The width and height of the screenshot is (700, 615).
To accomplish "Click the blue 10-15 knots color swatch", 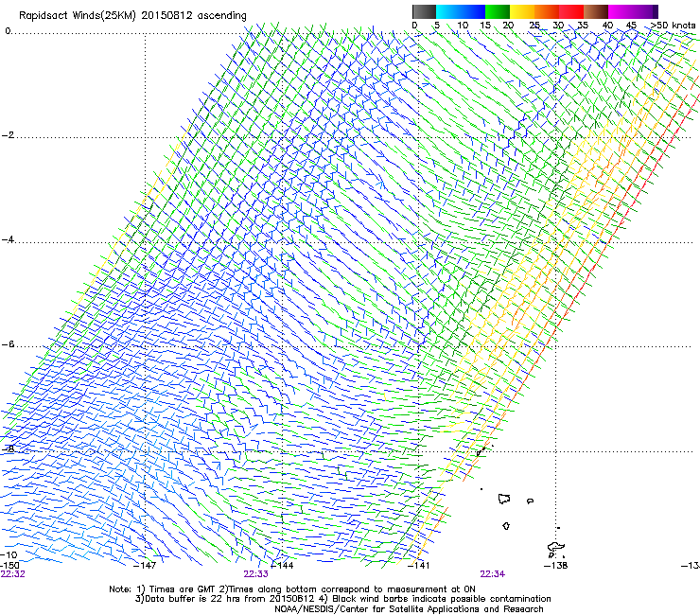I will coord(473,11).
